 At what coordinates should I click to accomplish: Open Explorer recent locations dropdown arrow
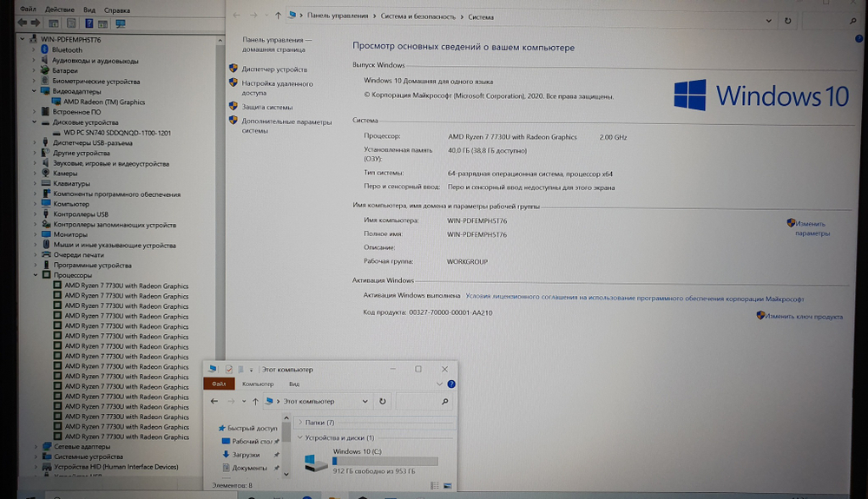click(244, 402)
